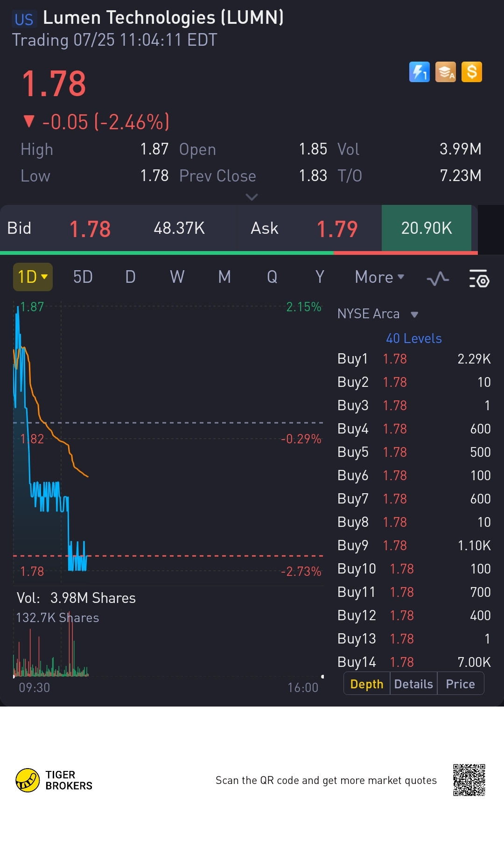The width and height of the screenshot is (504, 854).
Task: Tap the Buy6 order book row
Action: pyautogui.click(x=414, y=476)
